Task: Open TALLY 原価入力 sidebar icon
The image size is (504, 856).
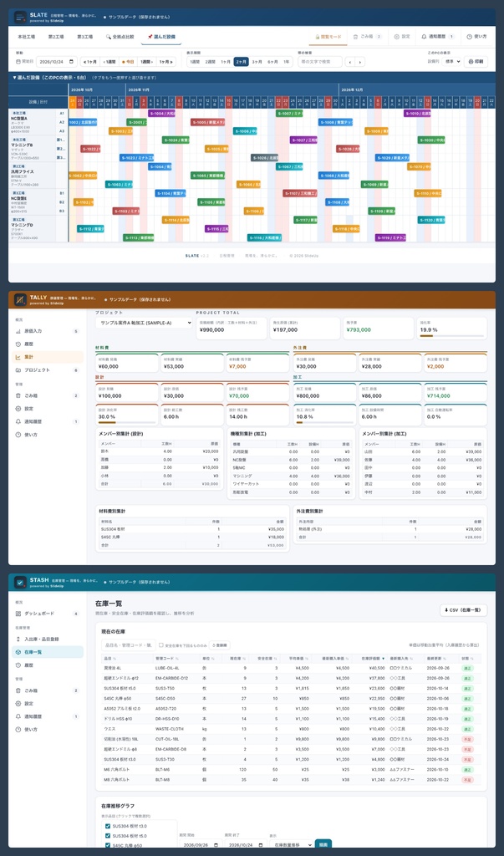Action: (18, 331)
